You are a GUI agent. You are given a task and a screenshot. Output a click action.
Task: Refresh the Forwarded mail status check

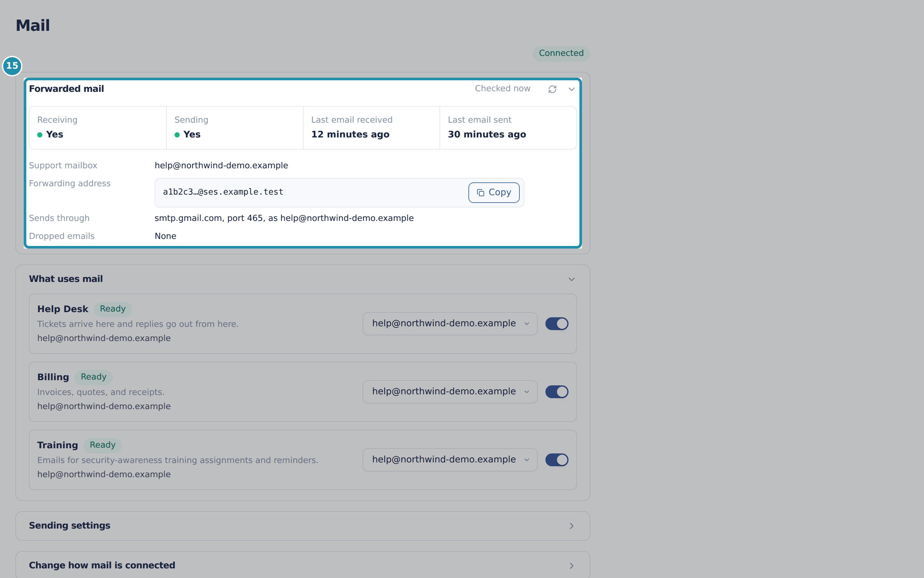pyautogui.click(x=552, y=89)
